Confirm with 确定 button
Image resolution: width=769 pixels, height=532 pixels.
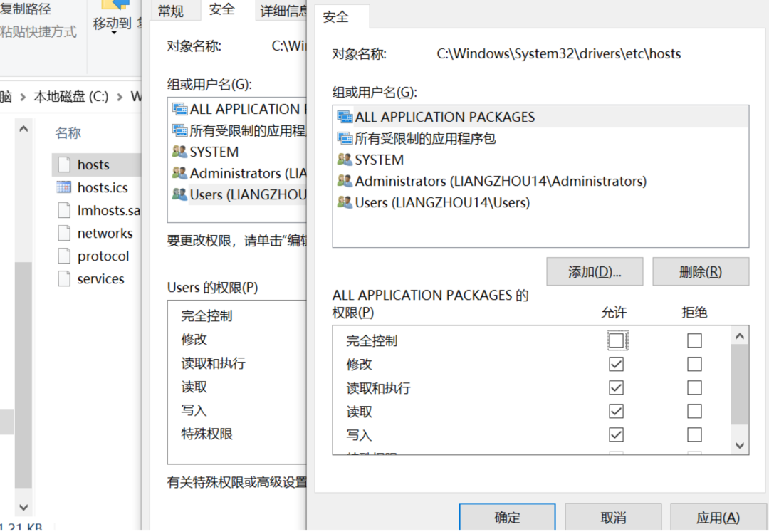[x=507, y=517]
